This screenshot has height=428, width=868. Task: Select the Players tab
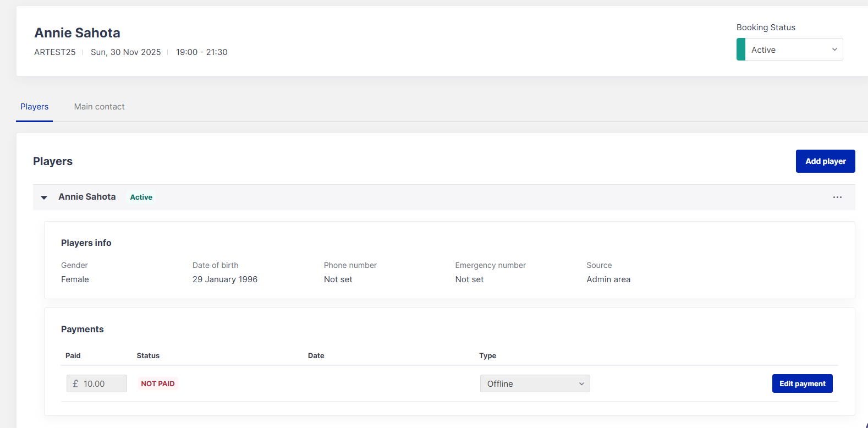click(x=34, y=107)
